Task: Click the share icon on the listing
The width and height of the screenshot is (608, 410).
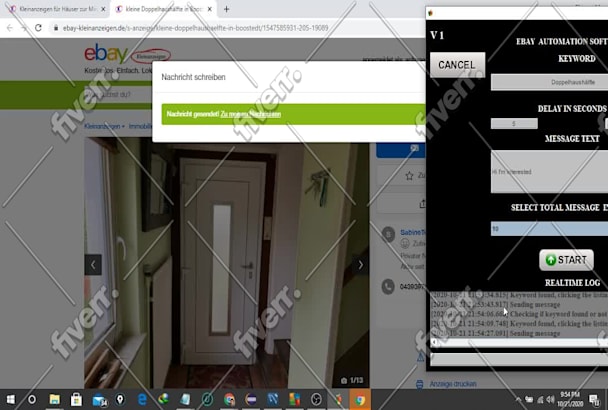Action: 422,203
